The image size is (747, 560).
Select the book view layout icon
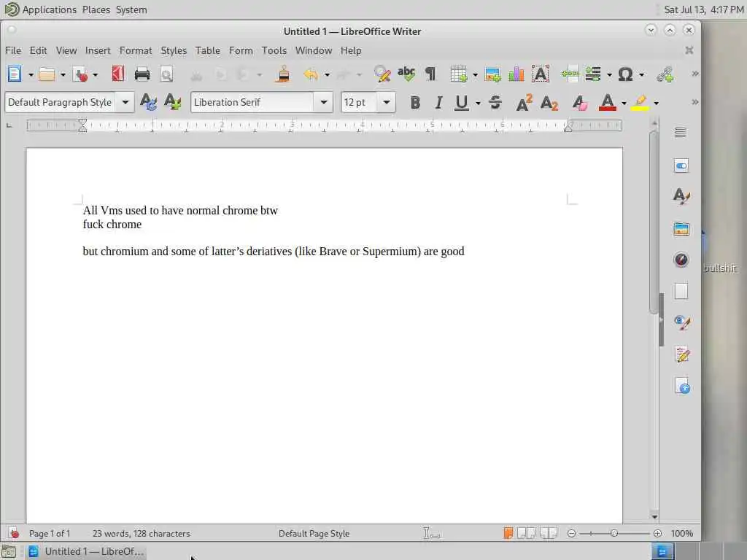point(549,533)
